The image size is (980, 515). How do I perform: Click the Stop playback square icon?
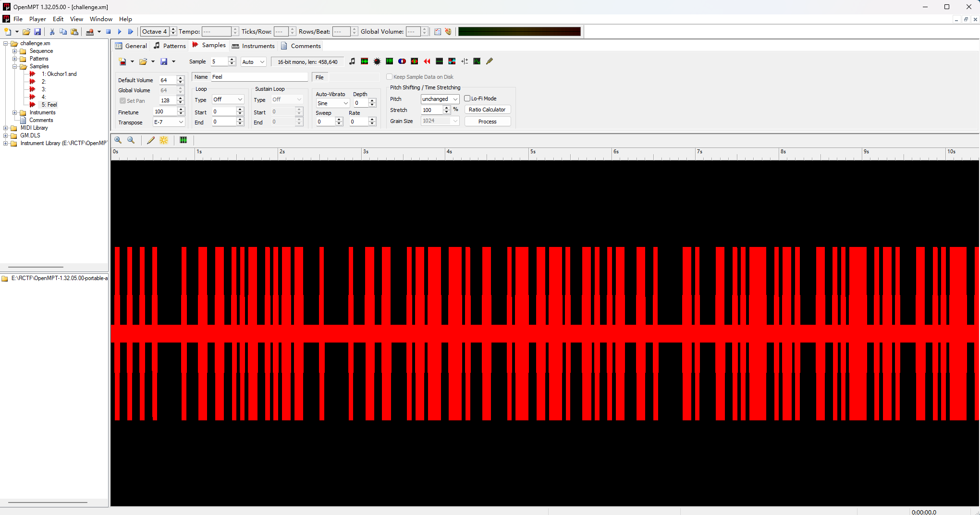point(109,32)
